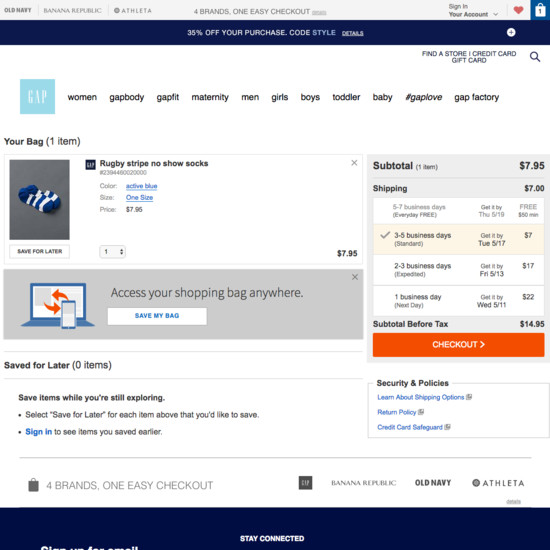Viewport: 550px width, 550px height.
Task: Open the baby menu
Action: click(382, 97)
